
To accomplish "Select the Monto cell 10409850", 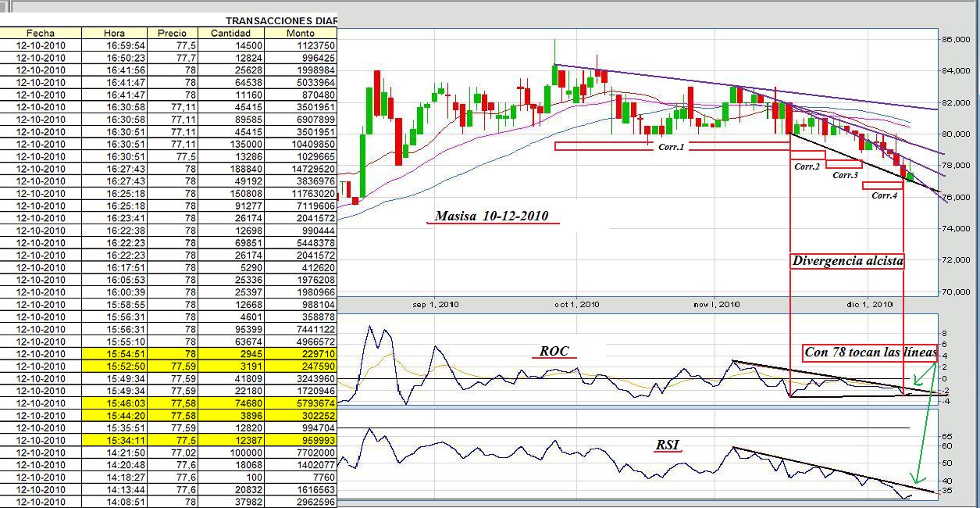I will [x=301, y=145].
